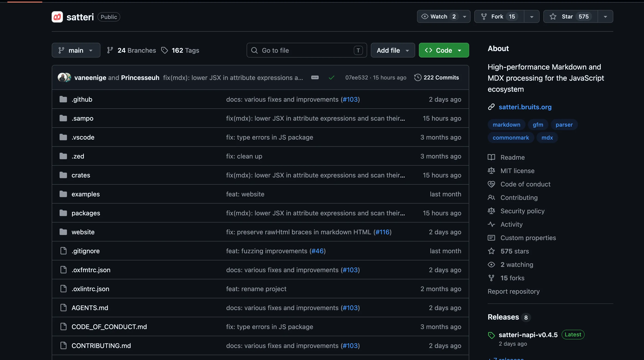The width and height of the screenshot is (644, 360).
Task: Open the green Code dropdown
Action: [444, 50]
